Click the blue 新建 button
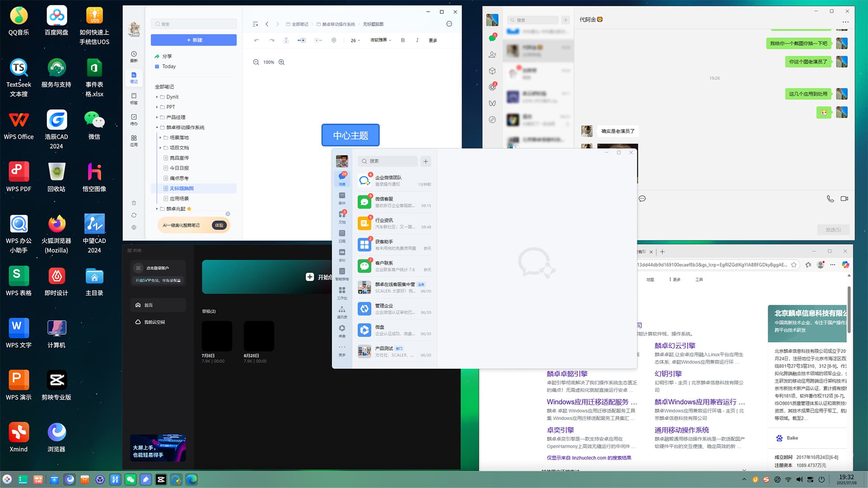The image size is (868, 488). point(193,40)
